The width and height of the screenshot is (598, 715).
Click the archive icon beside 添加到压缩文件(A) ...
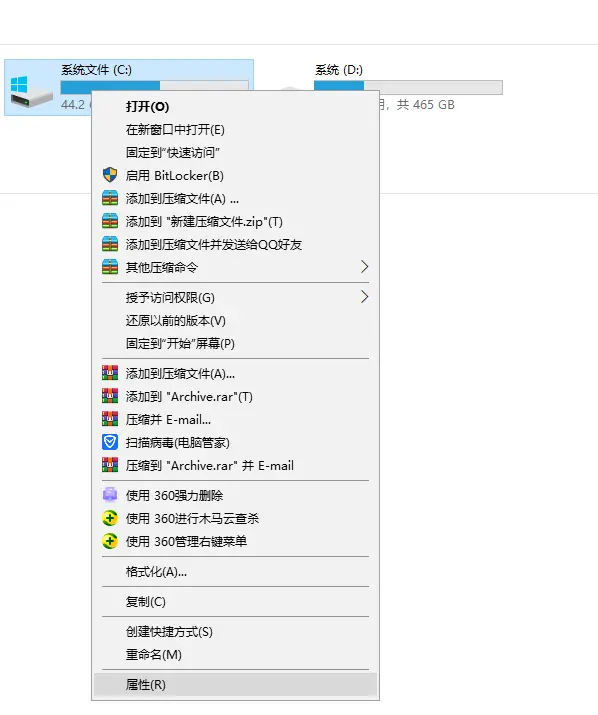coord(110,198)
